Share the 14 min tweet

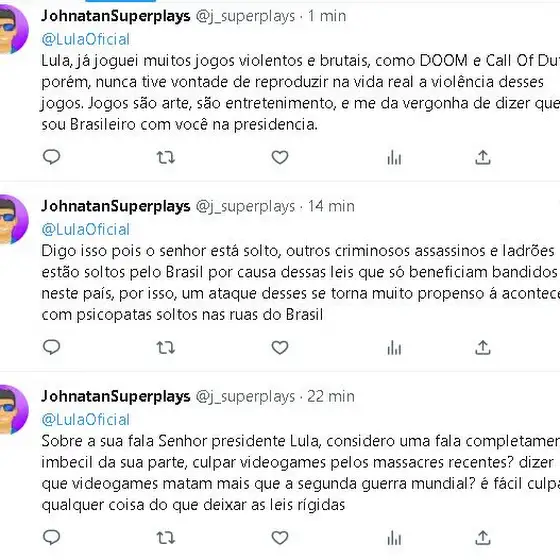(x=482, y=347)
